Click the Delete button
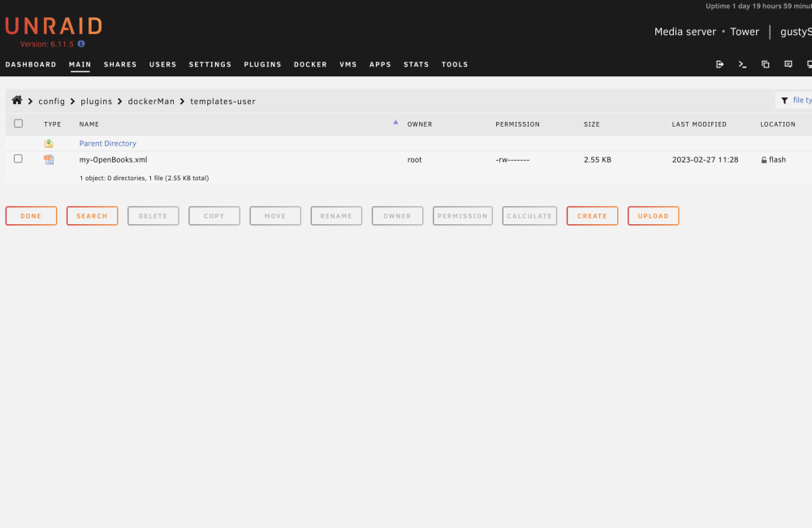Viewport: 812px width, 528px height. (153, 216)
